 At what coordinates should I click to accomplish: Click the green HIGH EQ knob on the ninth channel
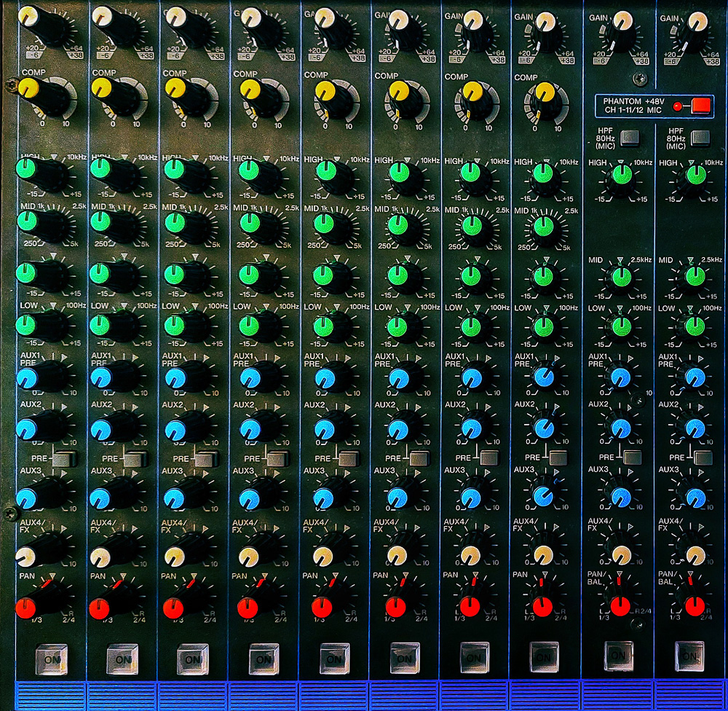pos(621,174)
